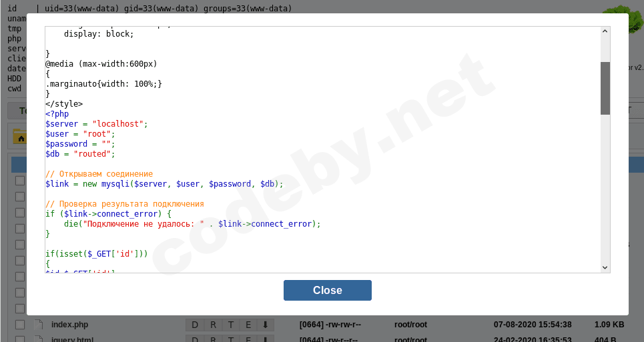
Task: Click the .marginauto{width: 100%;} line
Action: coord(104,83)
